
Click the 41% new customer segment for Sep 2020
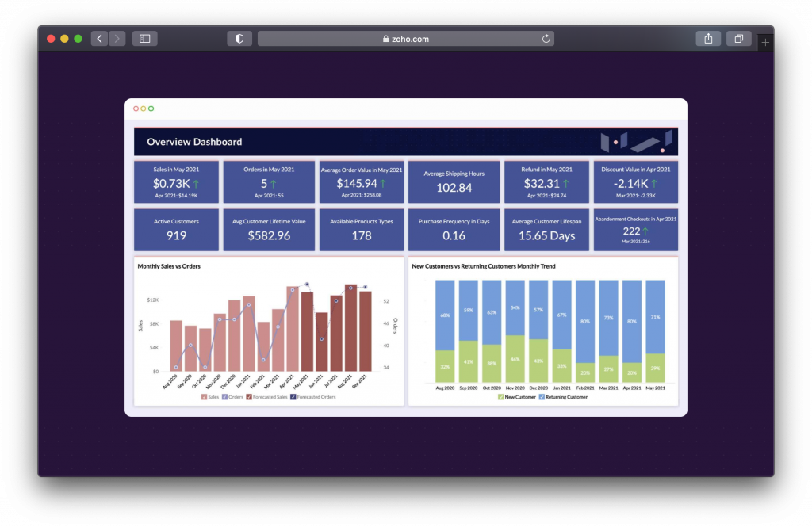pos(468,362)
